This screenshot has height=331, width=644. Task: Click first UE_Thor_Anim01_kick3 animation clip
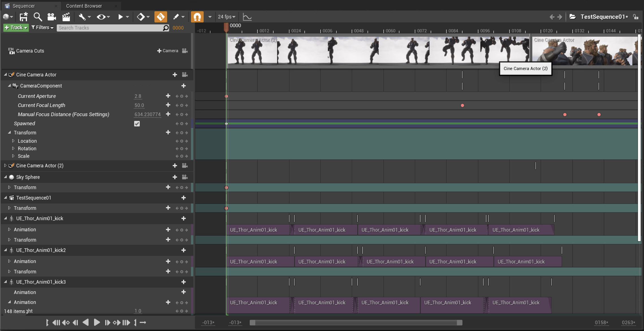(258, 305)
